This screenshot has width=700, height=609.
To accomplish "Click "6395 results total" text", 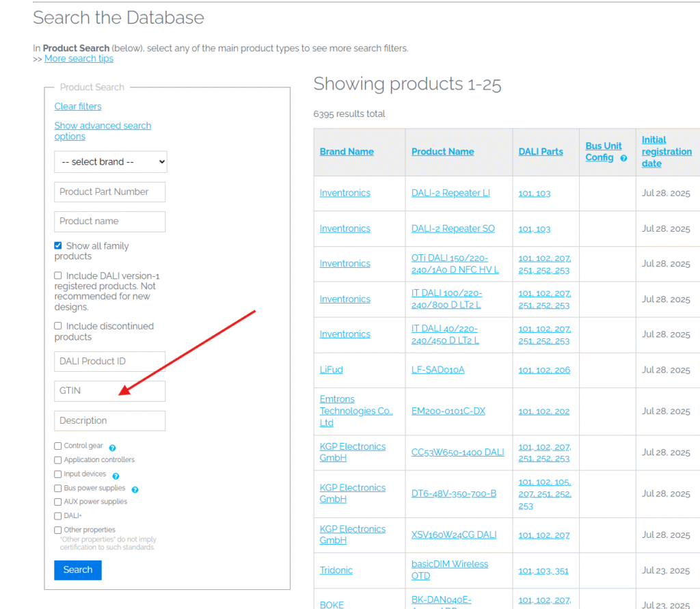I will pyautogui.click(x=349, y=114).
